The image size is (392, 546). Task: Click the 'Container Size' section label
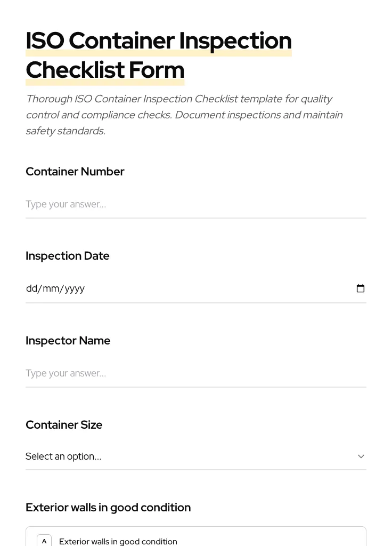[x=64, y=424]
